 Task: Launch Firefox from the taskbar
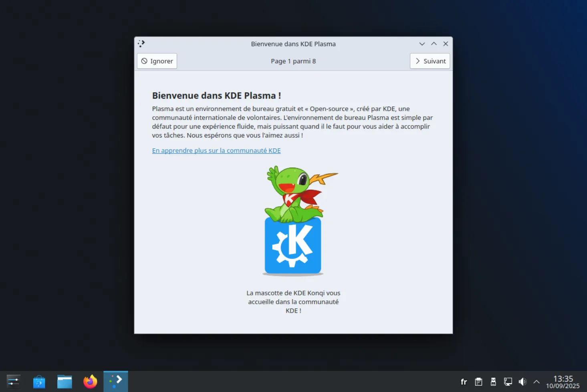pyautogui.click(x=90, y=382)
